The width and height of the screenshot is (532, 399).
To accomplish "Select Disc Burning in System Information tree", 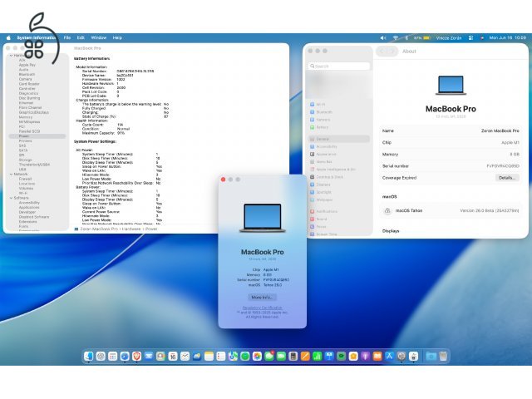I will point(29,98).
